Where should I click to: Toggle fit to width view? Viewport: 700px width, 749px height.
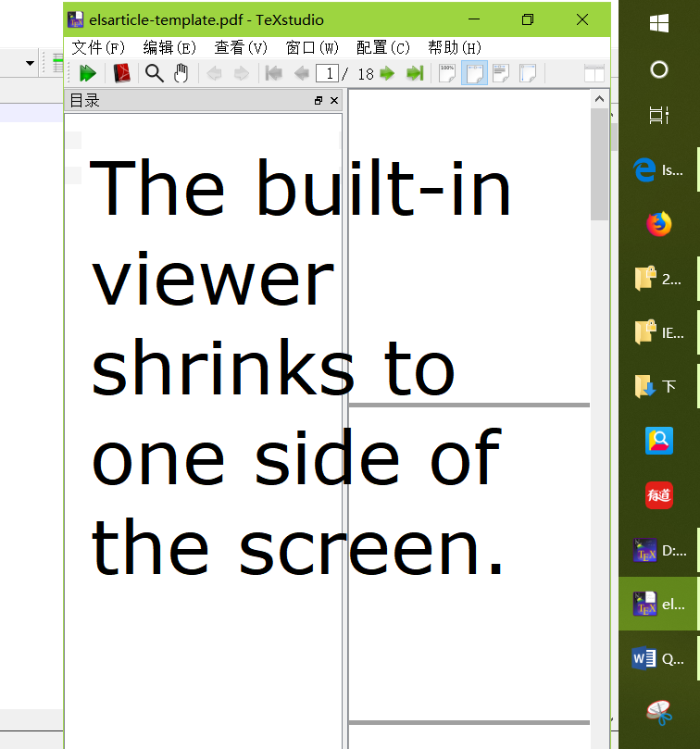pos(474,73)
